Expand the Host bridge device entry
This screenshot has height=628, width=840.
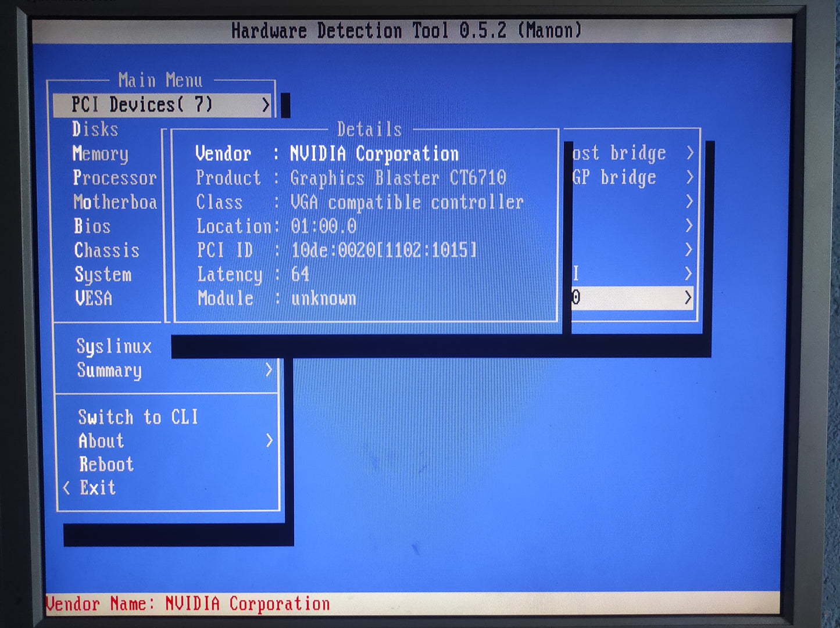tap(691, 153)
